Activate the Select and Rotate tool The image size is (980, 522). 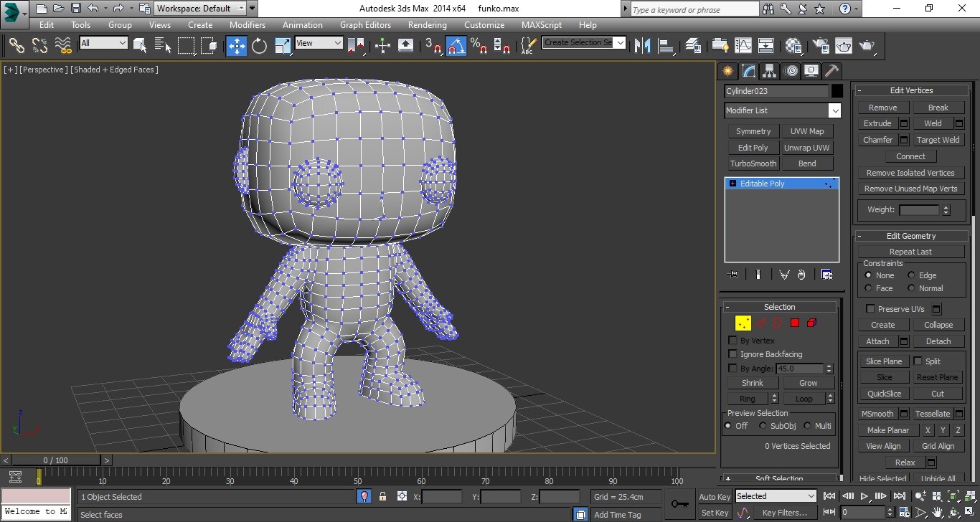pyautogui.click(x=258, y=45)
